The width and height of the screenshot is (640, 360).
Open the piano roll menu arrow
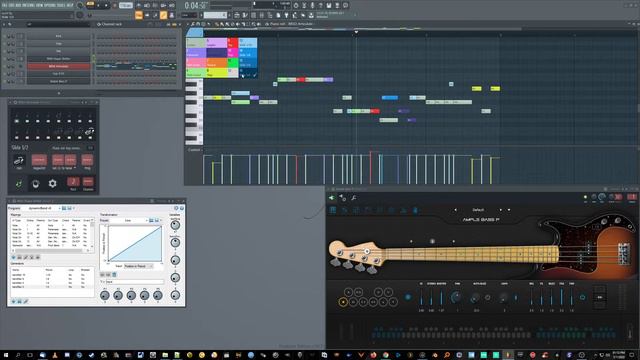tap(189, 24)
